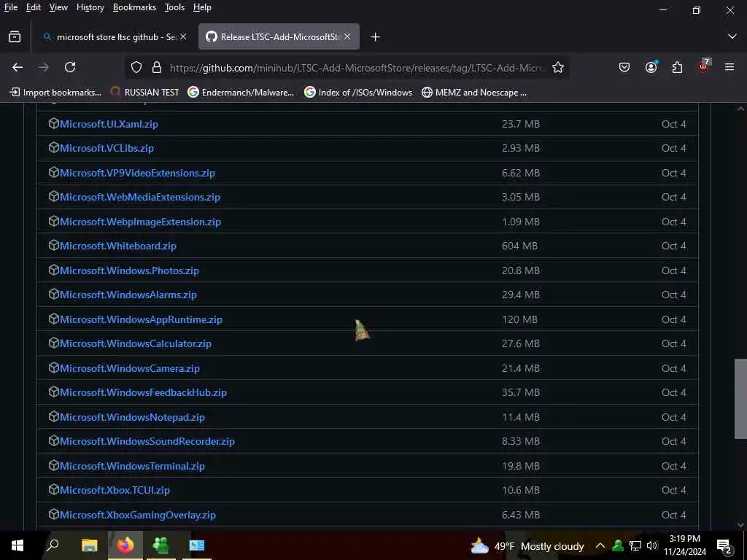The width and height of the screenshot is (747, 560).
Task: Download Microsoft.UI.Xaml.zip
Action: pos(109,124)
